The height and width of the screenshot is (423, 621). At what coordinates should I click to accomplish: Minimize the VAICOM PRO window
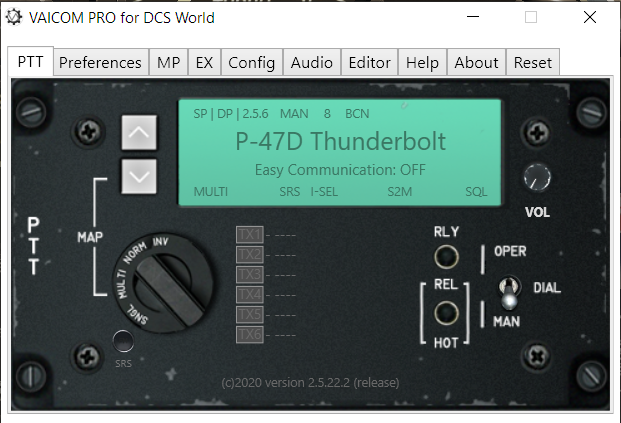click(473, 17)
